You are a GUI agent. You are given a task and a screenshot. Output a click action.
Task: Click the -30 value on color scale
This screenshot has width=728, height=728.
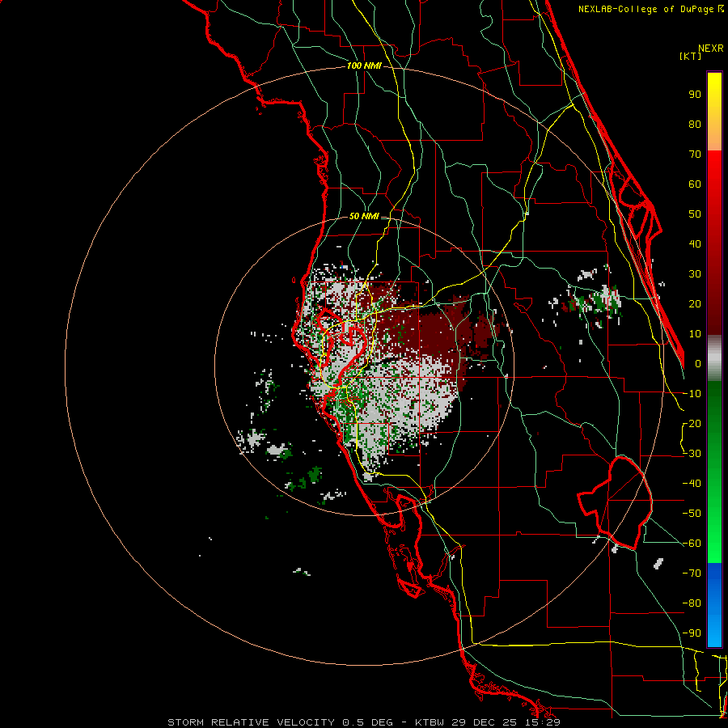692,454
